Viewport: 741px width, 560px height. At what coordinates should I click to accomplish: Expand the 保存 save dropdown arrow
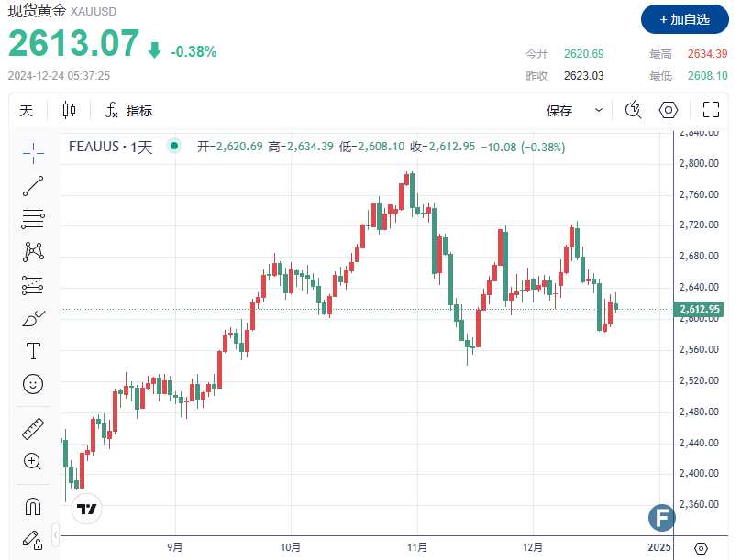click(598, 109)
